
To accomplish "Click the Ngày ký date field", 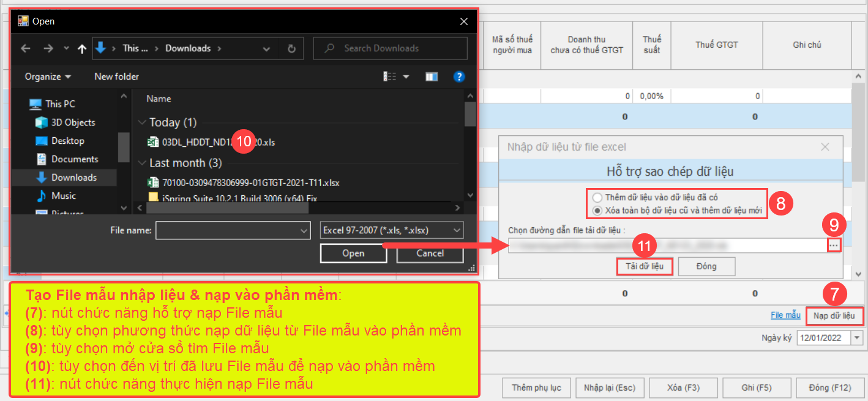I will pos(824,338).
